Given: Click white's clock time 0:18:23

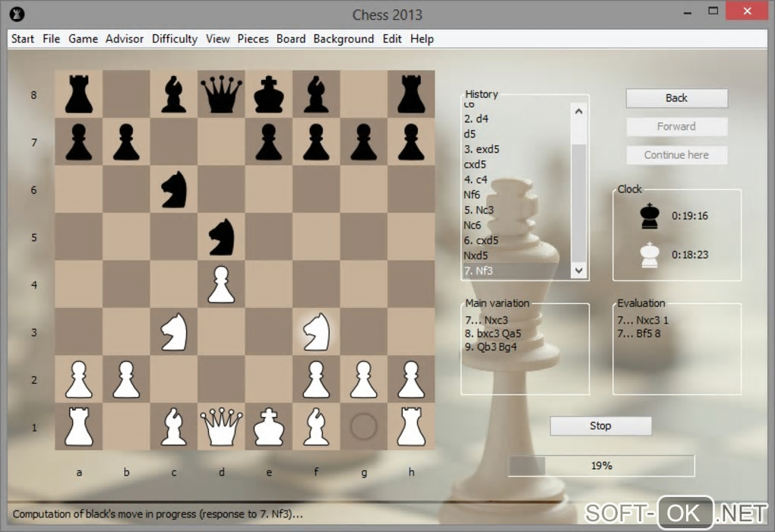Looking at the screenshot, I should click(x=689, y=255).
